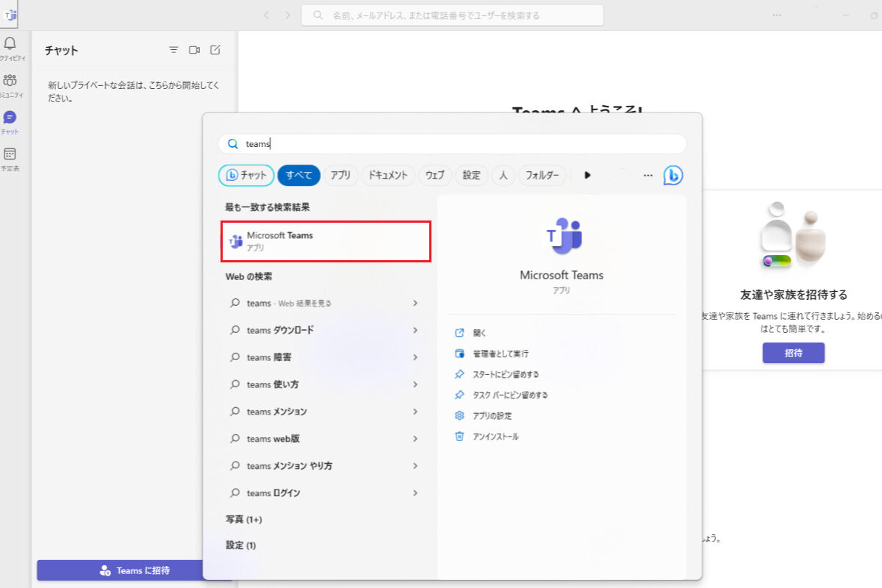Screen dimensions: 882x588
Task: Select the チャット filter chip
Action: pyautogui.click(x=246, y=175)
